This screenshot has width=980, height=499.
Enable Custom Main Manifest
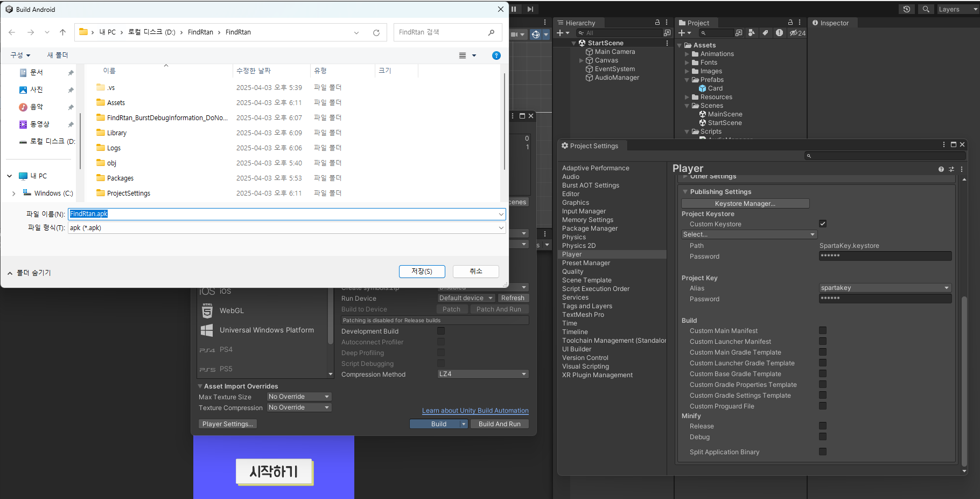823,330
